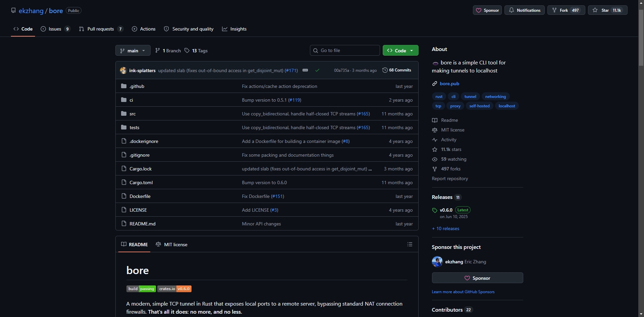644x317 pixels.
Task: Open the green Code dropdown
Action: (x=400, y=50)
